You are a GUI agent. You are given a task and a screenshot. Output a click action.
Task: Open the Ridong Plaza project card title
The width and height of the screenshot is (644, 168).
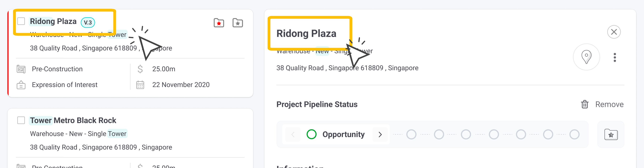tap(53, 21)
